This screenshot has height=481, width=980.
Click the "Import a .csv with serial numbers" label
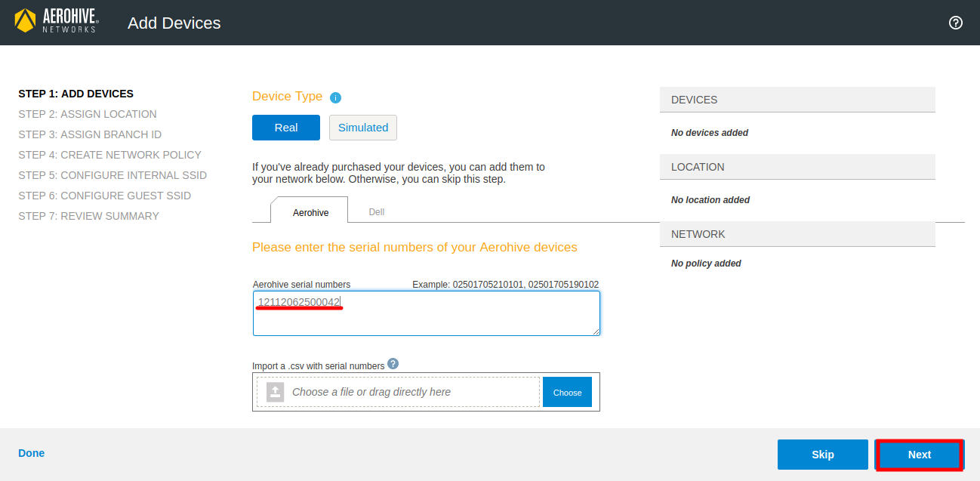[x=319, y=366]
